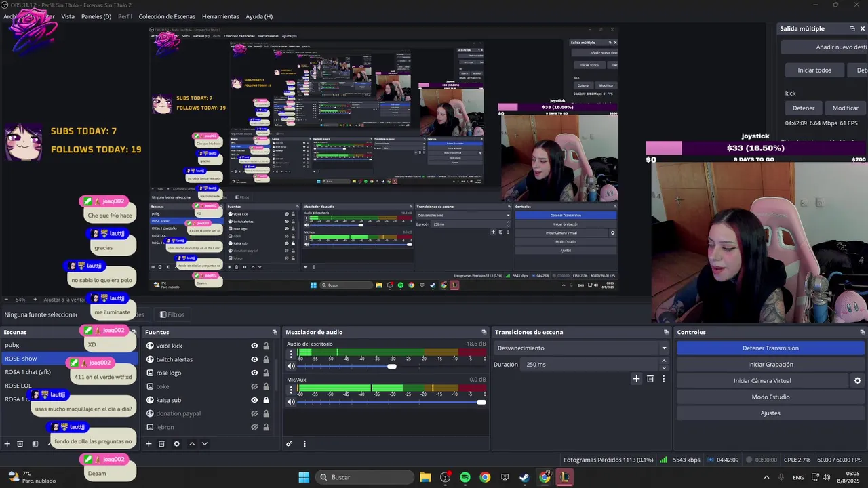The width and height of the screenshot is (868, 488).
Task: Open transition properties three-dot menu
Action: pyautogui.click(x=663, y=379)
